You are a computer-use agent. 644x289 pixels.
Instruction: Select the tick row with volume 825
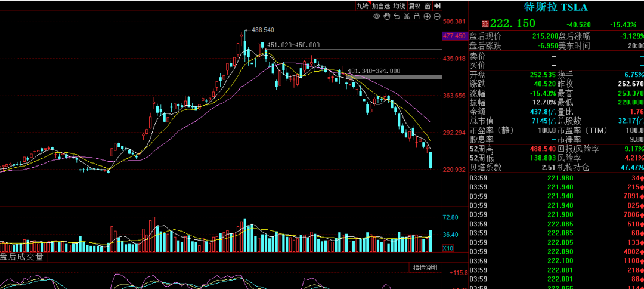556,205
